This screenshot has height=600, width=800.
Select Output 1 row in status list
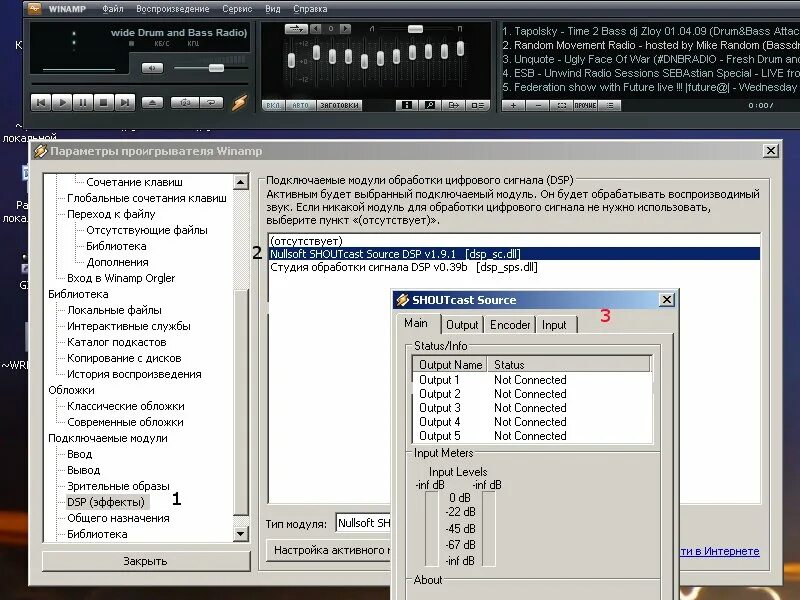tap(531, 380)
